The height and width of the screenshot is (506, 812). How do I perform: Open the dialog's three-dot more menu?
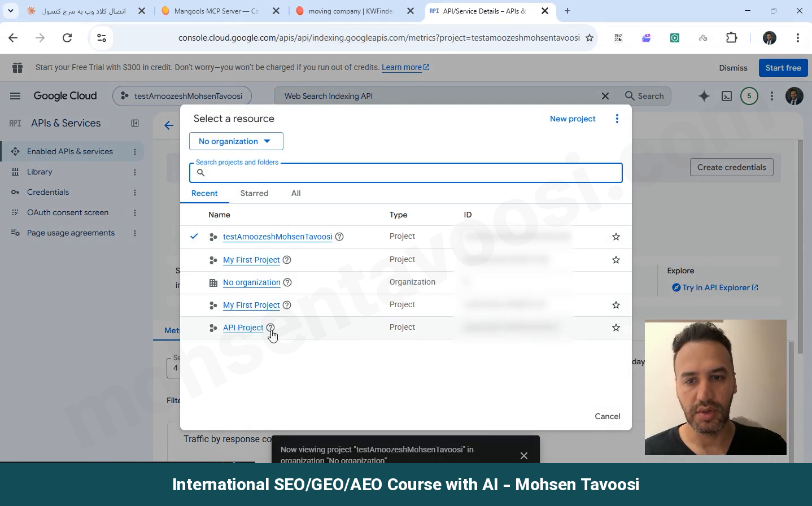click(617, 119)
